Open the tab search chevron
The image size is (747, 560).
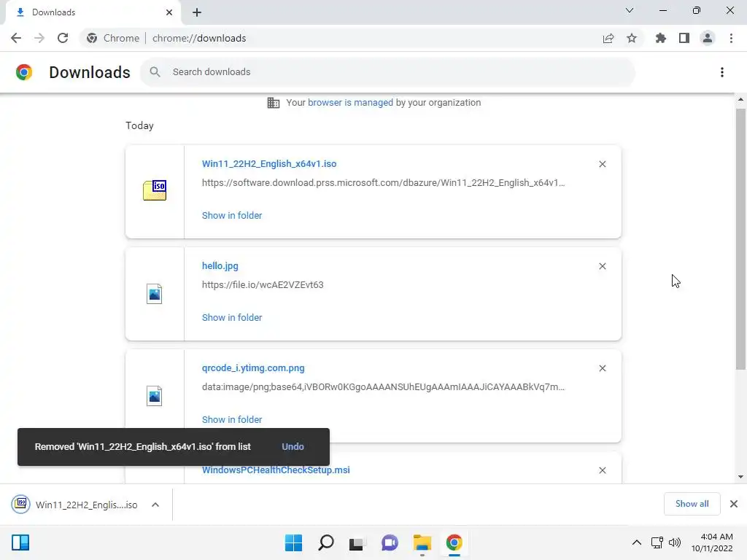[x=630, y=10]
